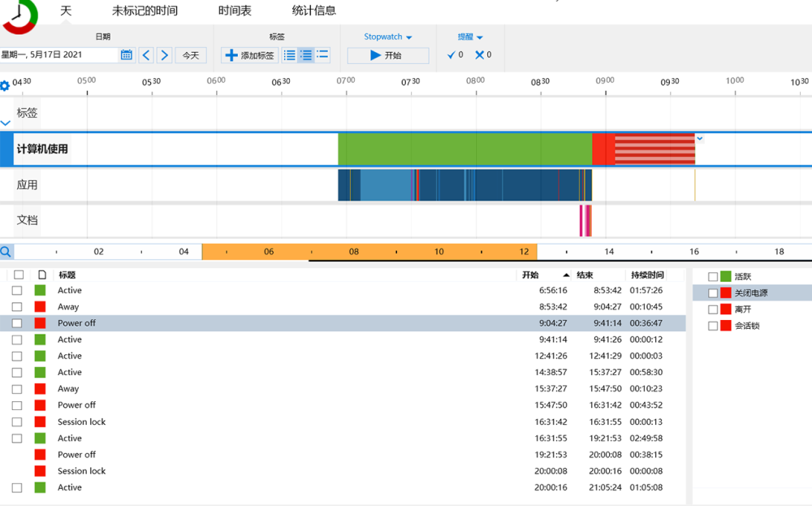Click the green active block in 计算机使用 timeline
Screen dimensions: 812x506
[x=465, y=149]
